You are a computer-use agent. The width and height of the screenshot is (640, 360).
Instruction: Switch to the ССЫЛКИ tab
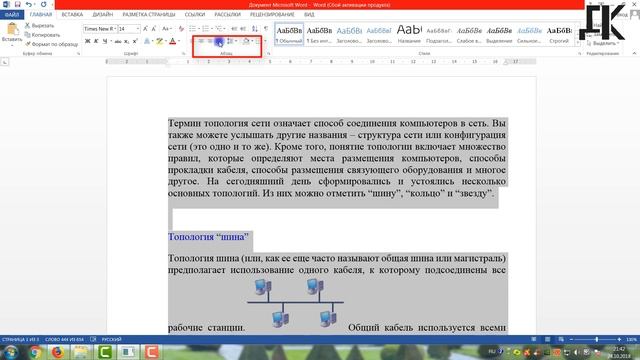click(195, 15)
